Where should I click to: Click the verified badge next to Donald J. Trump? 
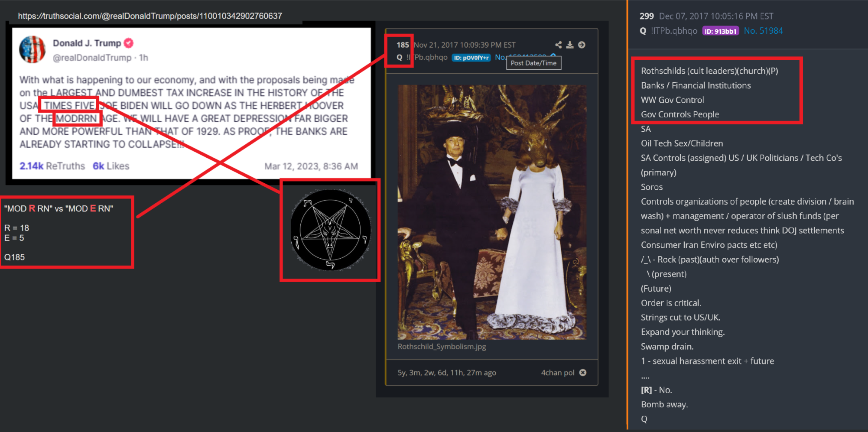[x=128, y=43]
